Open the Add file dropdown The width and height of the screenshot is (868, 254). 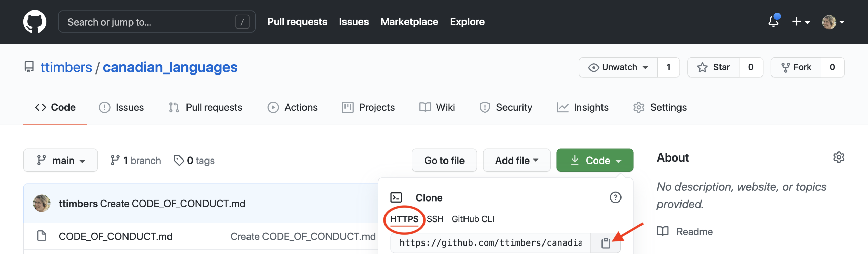coord(516,160)
